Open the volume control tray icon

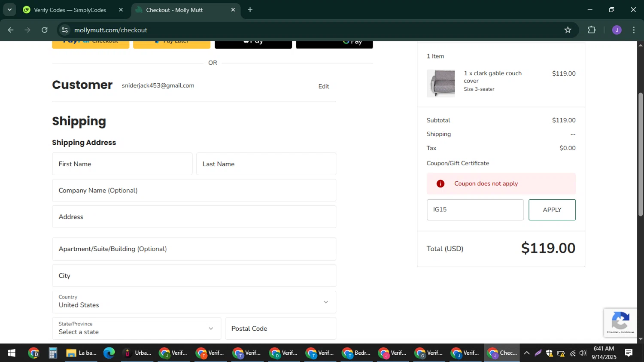[x=583, y=353]
